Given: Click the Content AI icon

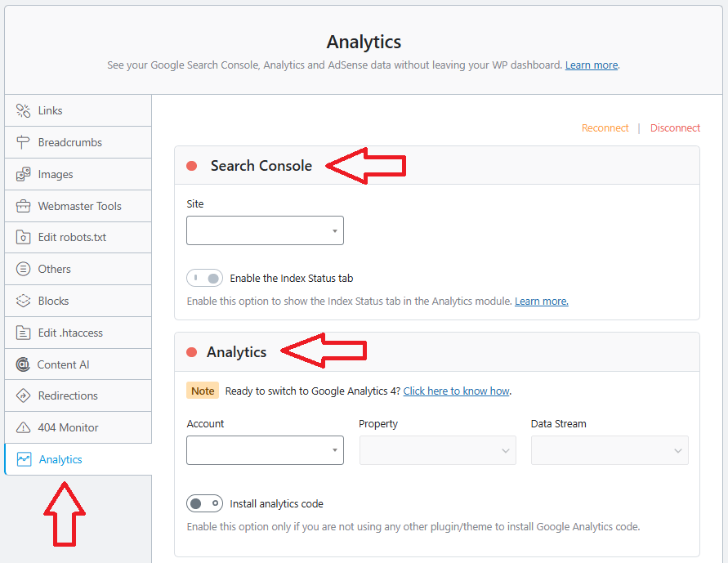Looking at the screenshot, I should [x=23, y=364].
